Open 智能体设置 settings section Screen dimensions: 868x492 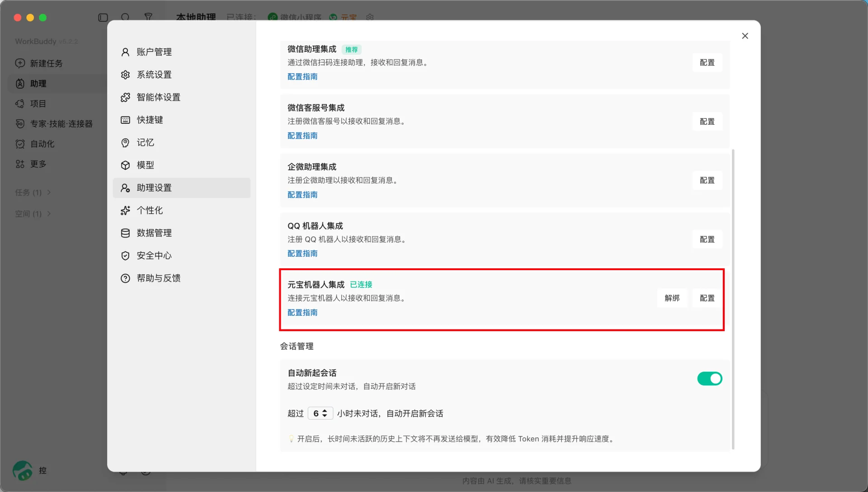pyautogui.click(x=181, y=97)
